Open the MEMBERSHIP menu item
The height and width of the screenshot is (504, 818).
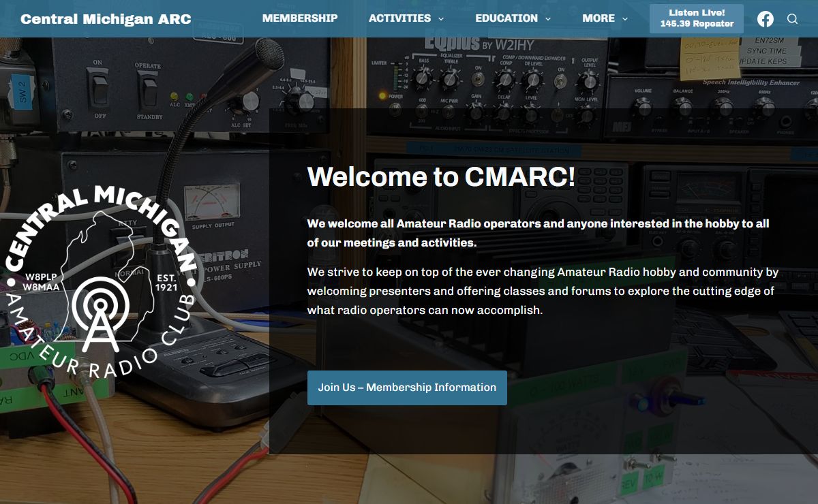300,18
